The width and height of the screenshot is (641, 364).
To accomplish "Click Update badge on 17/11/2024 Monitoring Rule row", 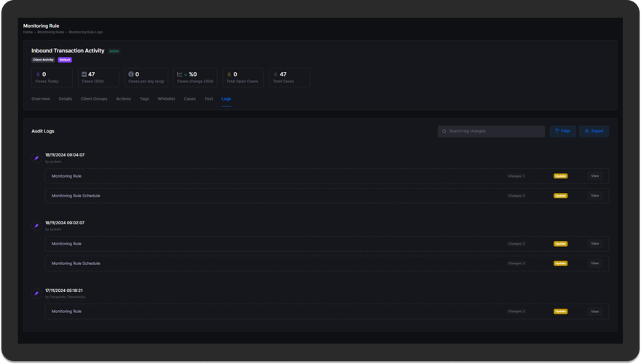I will (x=560, y=312).
